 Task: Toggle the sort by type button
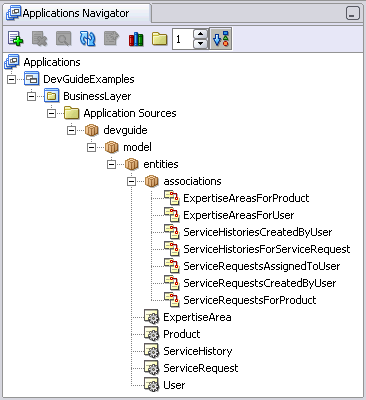[221, 39]
